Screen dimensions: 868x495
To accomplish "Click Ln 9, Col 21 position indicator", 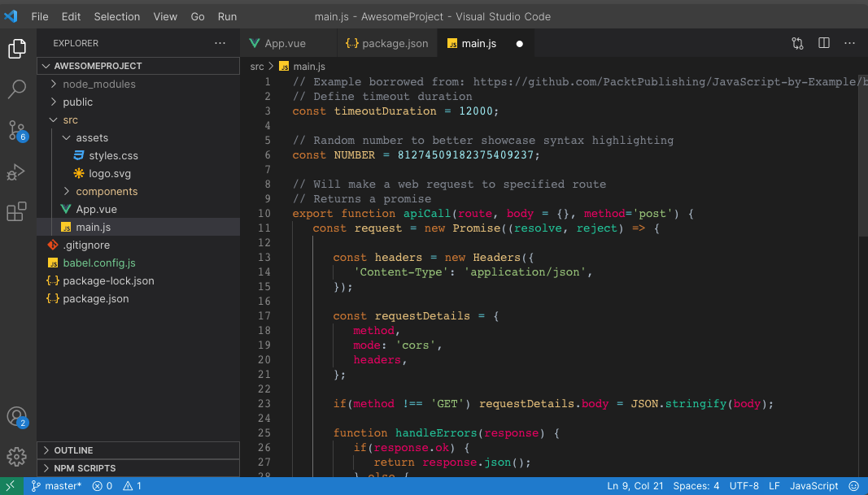I will tap(635, 486).
